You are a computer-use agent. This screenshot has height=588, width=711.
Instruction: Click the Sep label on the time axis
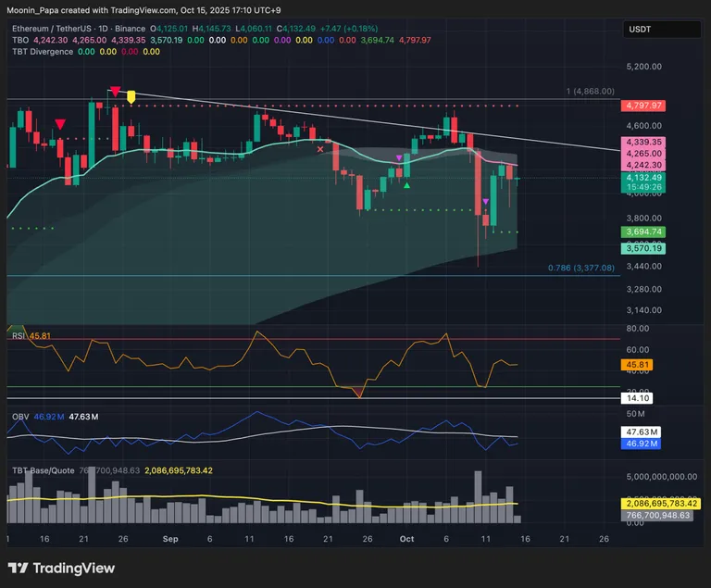(170, 538)
